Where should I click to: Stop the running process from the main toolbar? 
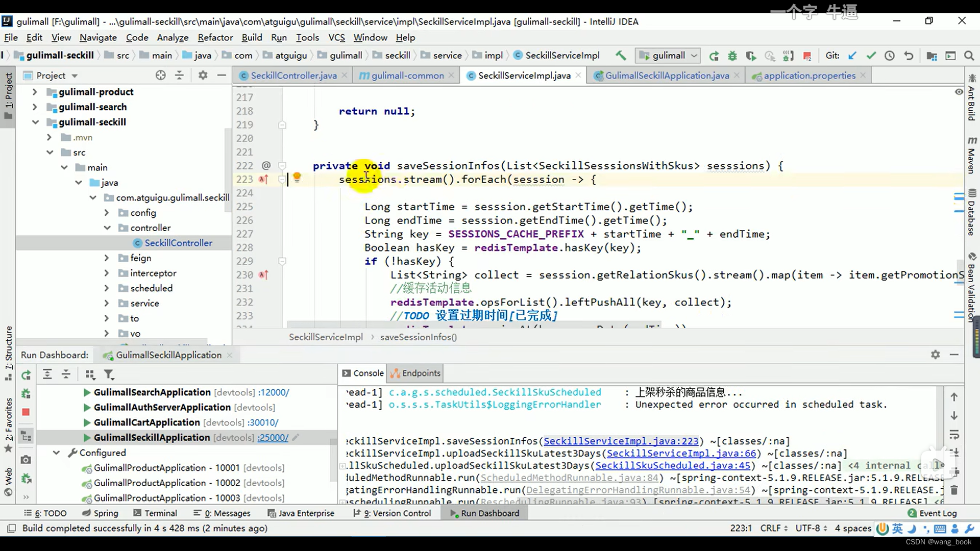click(x=807, y=56)
